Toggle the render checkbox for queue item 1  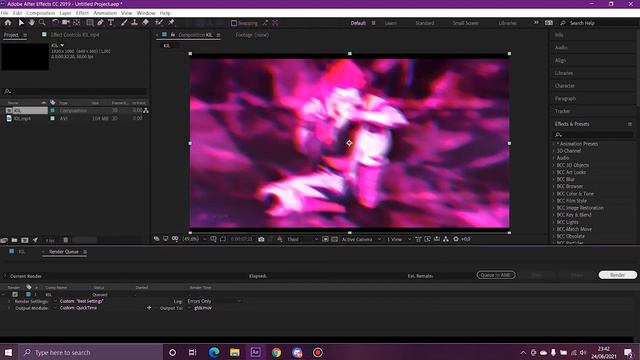[15, 294]
